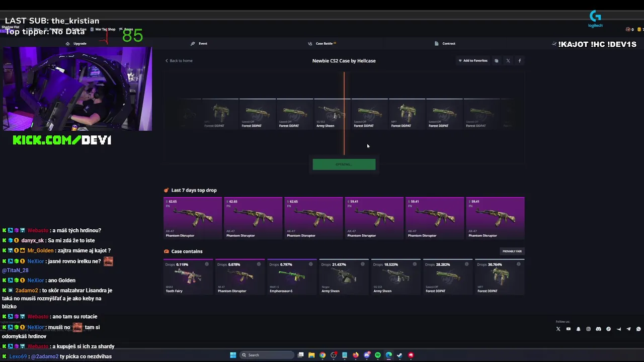Select the Emphorosaur-S item in case contents
The image size is (644, 362).
coord(291,278)
